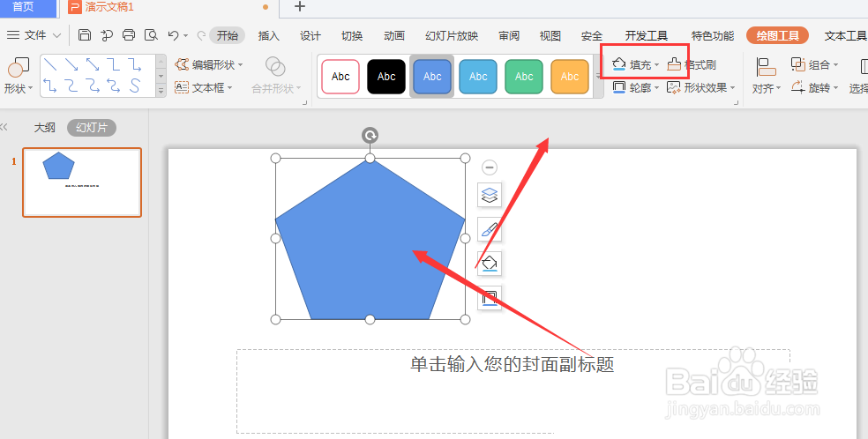Click the floating layers order icon beside shape
This screenshot has height=439, width=868.
pos(490,195)
